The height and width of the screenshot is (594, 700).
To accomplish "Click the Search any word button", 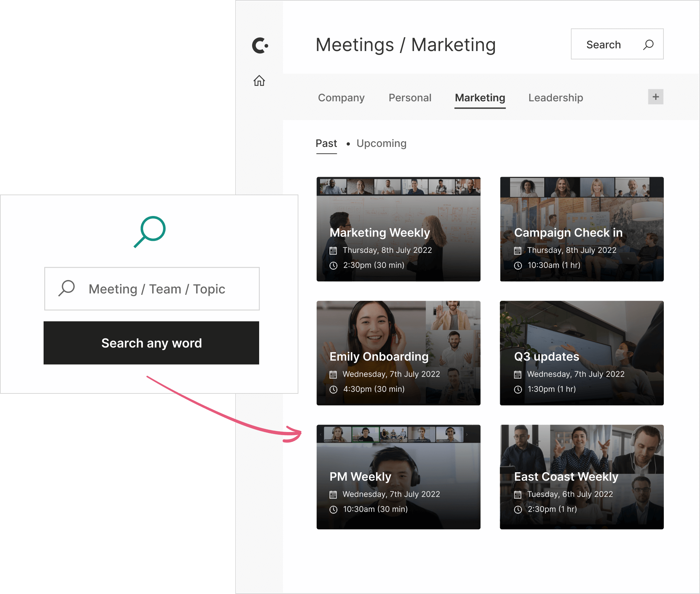I will [152, 342].
